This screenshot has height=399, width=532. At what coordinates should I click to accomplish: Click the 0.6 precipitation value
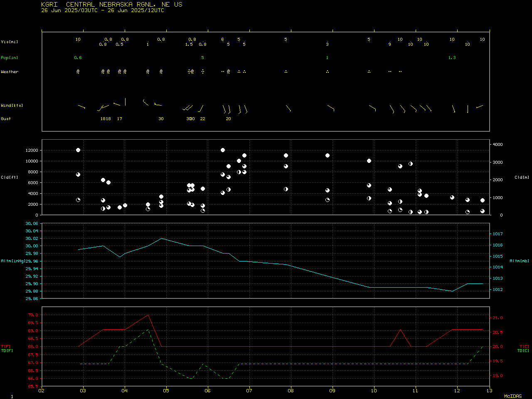(78, 58)
